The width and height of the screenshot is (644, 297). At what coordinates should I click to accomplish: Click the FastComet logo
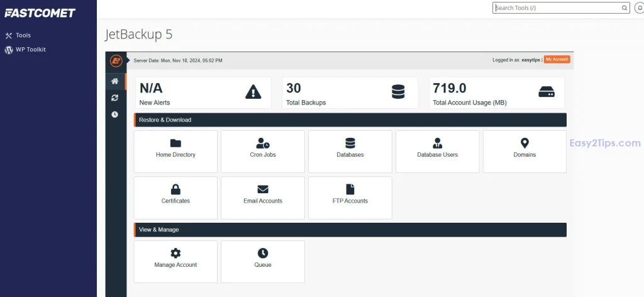[x=40, y=13]
